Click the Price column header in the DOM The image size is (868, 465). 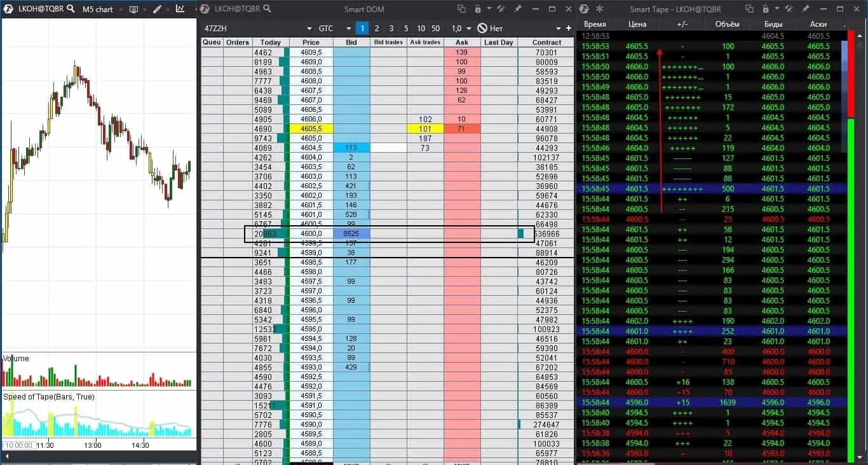311,43
